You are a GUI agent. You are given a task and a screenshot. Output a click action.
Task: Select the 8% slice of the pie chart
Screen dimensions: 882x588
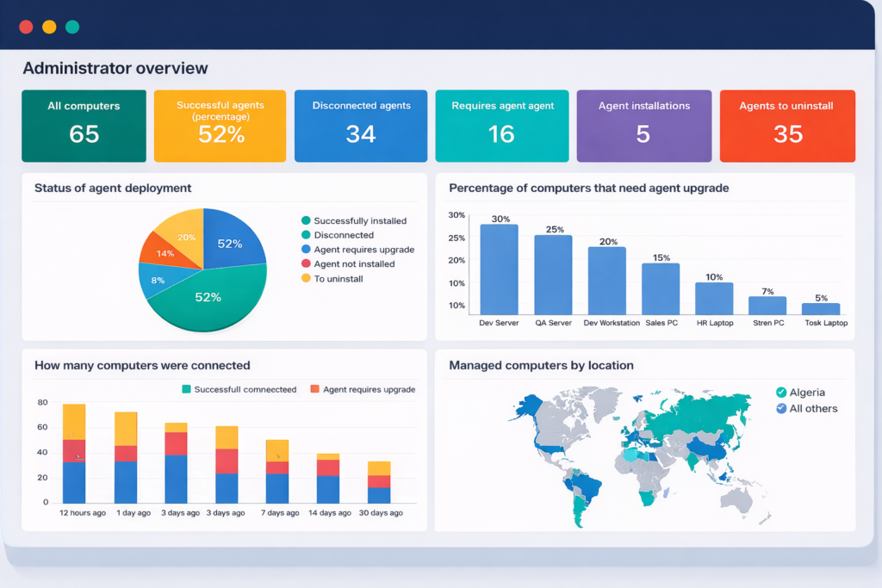157,280
